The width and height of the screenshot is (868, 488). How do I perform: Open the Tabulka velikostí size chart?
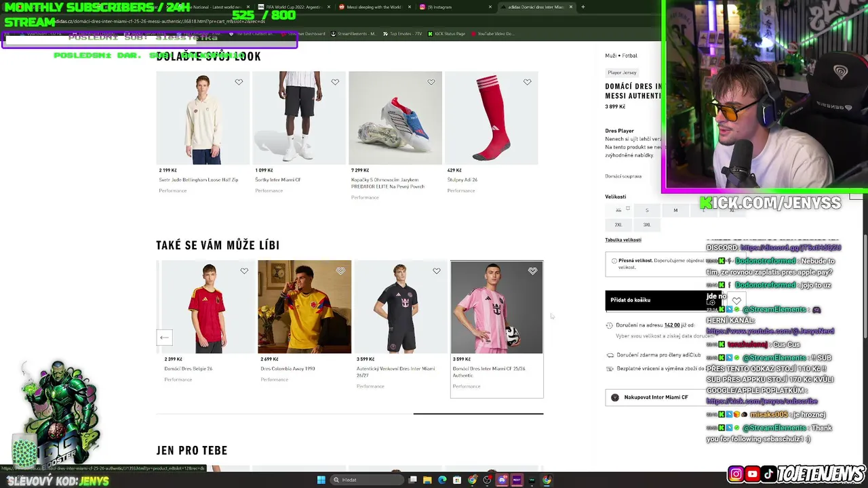[623, 240]
